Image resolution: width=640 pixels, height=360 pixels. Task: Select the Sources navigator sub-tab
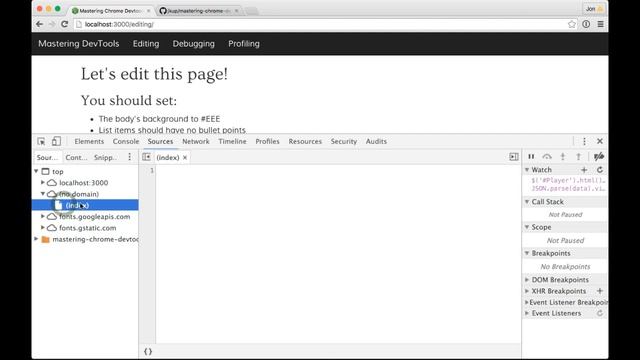coord(47,158)
